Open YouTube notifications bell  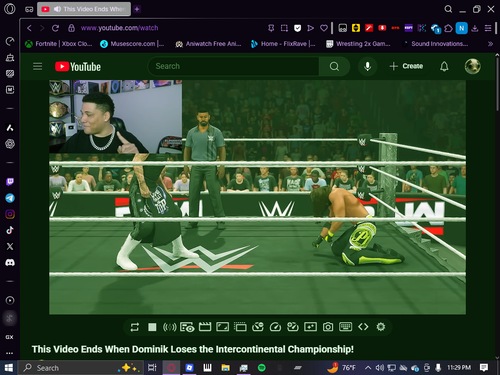pyautogui.click(x=444, y=66)
